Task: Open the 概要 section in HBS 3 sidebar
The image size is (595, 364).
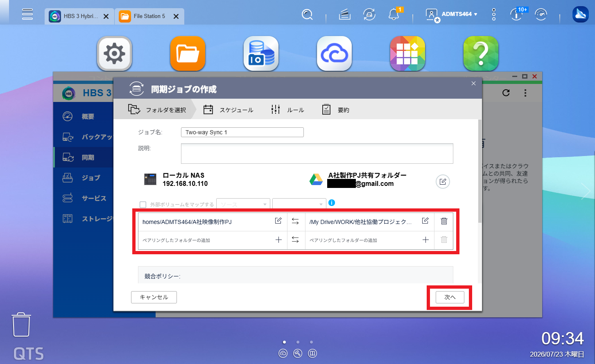Action: pyautogui.click(x=84, y=117)
